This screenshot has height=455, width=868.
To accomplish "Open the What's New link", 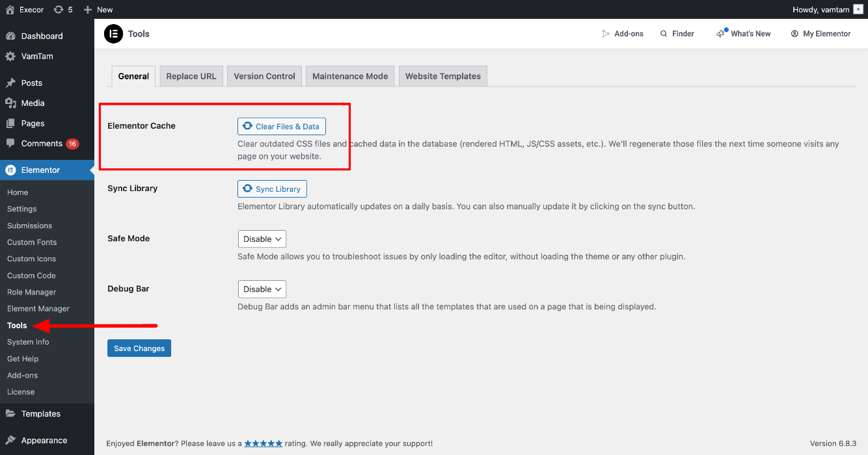I will 743,34.
